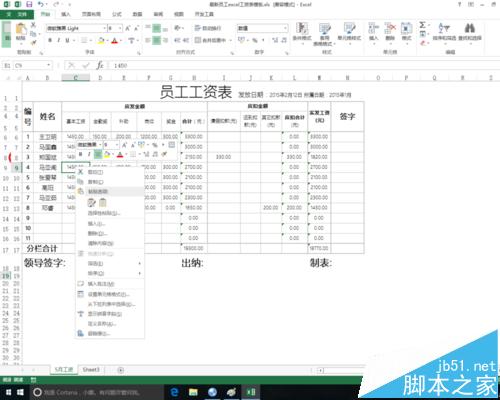Click the Save icon in quick access toolbar

(x=29, y=4)
